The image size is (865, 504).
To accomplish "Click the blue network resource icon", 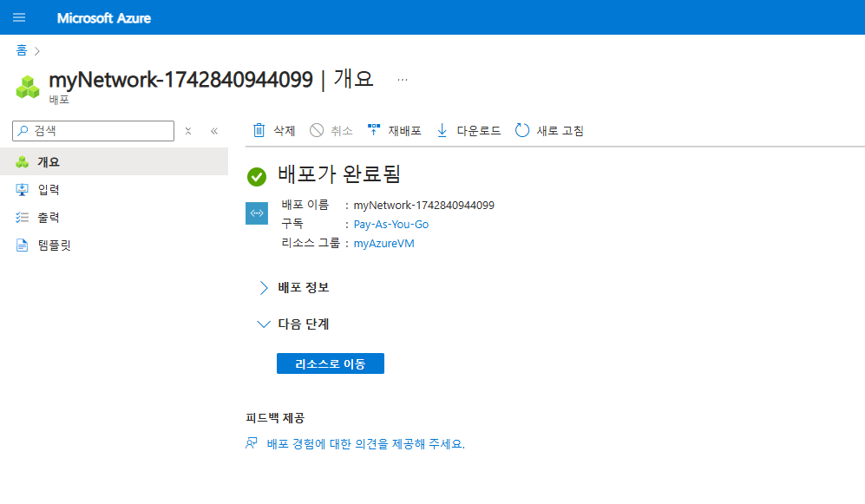I will click(257, 213).
